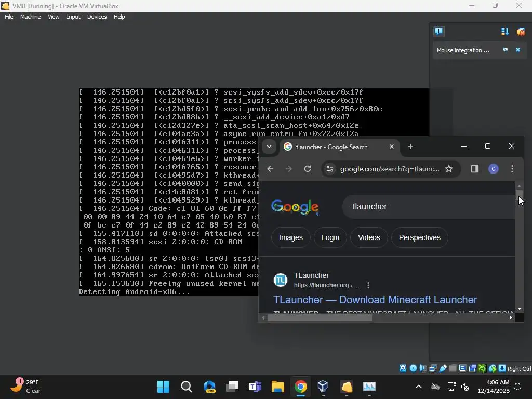532x399 pixels.
Task: Click the recording status icon
Action: pyautogui.click(x=472, y=368)
